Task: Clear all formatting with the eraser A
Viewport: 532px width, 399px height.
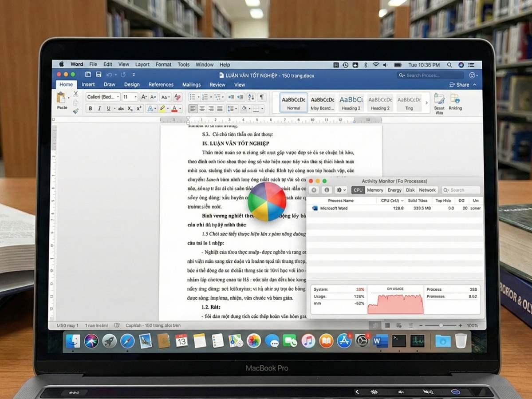Action: click(177, 97)
